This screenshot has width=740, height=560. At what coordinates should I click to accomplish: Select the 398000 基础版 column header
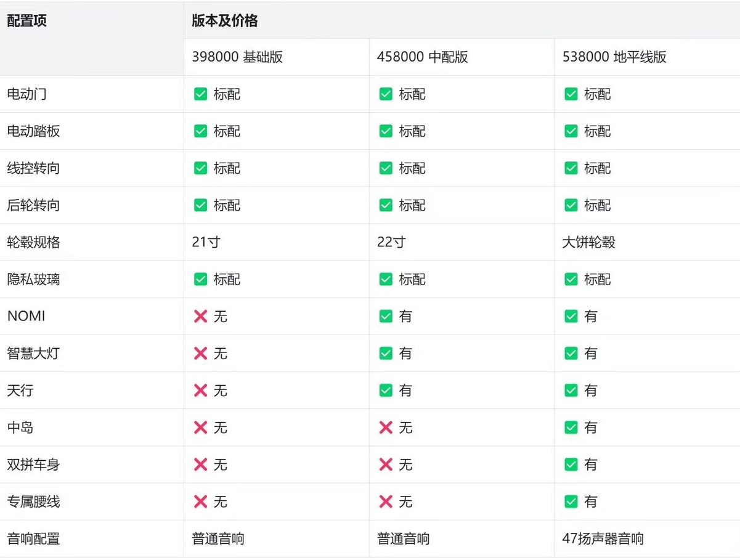point(237,57)
